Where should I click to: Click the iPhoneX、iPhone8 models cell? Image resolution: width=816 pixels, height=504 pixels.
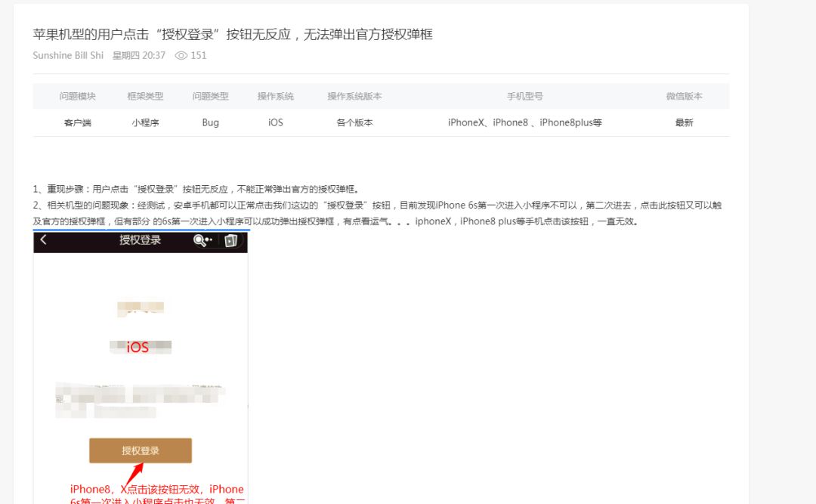point(524,123)
